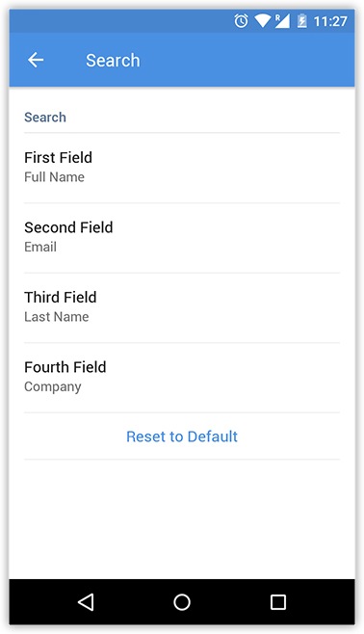Tap the Wi-Fi signal status icon

262,20
